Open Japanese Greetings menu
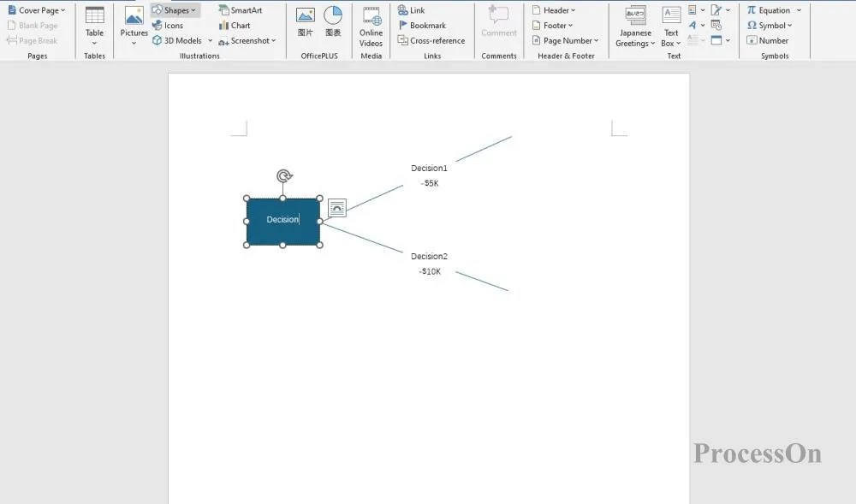Screen dimensions: 856x504 [635, 27]
